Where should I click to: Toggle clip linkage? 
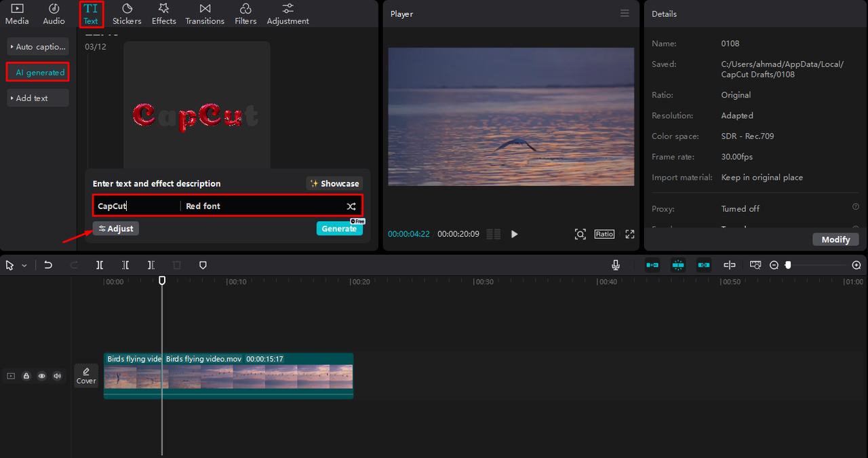coord(704,265)
